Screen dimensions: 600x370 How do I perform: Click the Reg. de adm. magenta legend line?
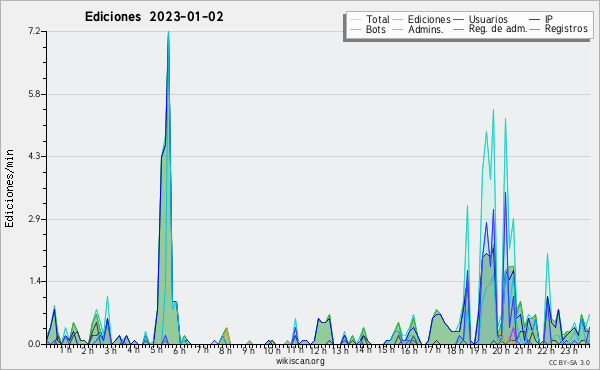[459, 29]
